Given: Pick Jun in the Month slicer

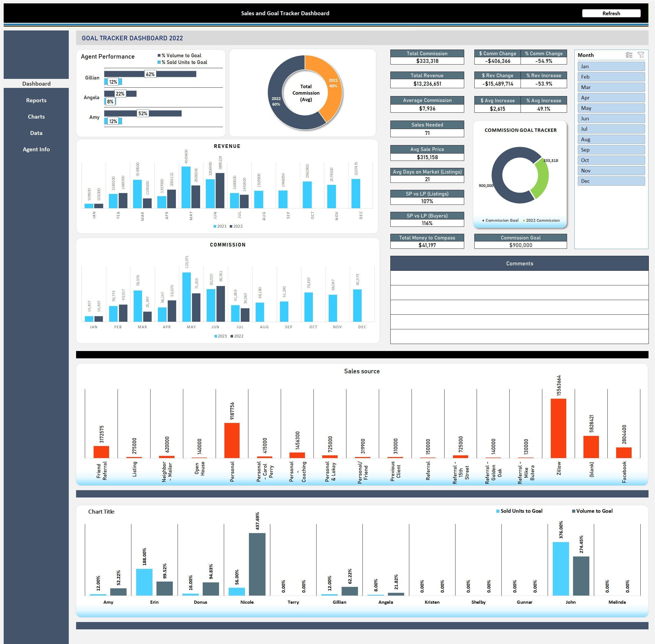Looking at the screenshot, I should click(x=611, y=118).
